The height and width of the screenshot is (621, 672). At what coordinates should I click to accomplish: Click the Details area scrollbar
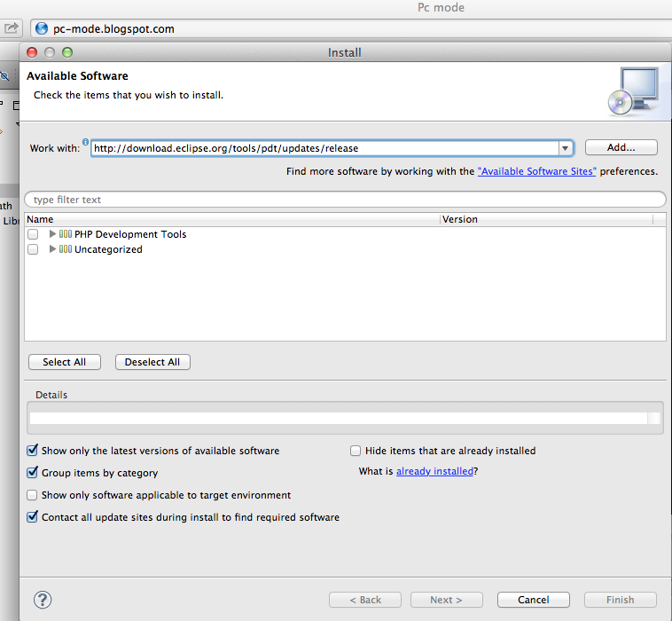pyautogui.click(x=653, y=418)
